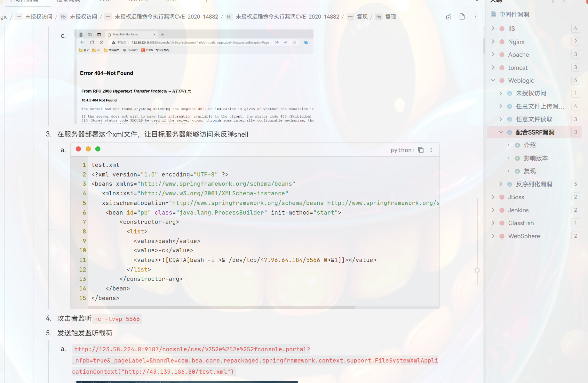Click the payload URL starting http://123.58.224.8:9187

click(x=255, y=361)
